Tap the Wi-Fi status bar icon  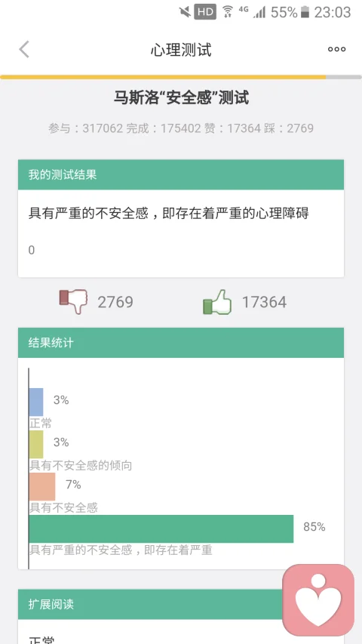(227, 12)
